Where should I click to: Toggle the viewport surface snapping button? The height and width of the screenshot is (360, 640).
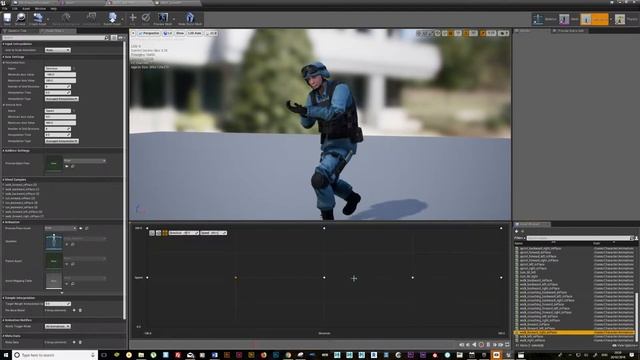tap(444, 33)
